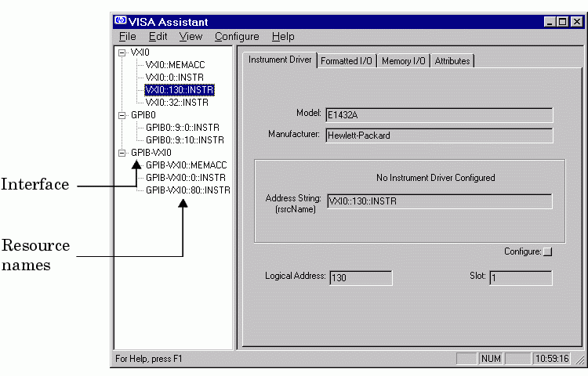Select VXI0::MEMACC resource
Image resolution: width=588 pixels, height=376 pixels.
[x=175, y=65]
